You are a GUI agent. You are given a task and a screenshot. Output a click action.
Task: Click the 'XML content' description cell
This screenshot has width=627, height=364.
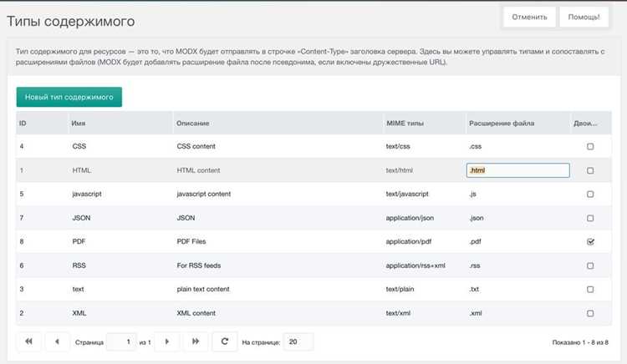click(196, 313)
